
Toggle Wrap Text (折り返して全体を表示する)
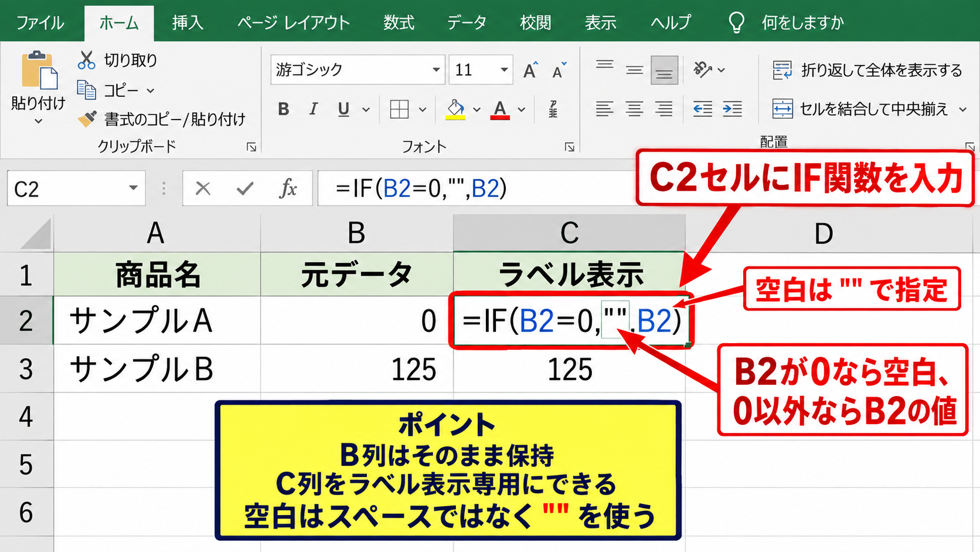point(867,70)
